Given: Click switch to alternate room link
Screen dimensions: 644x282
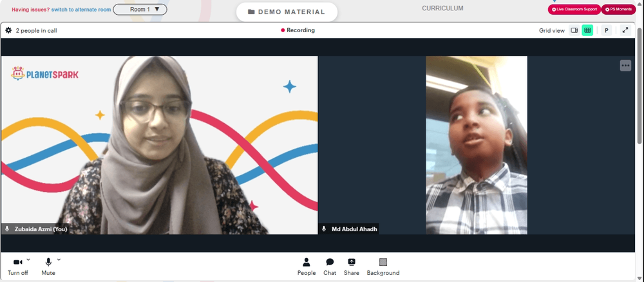Looking at the screenshot, I should (81, 10).
